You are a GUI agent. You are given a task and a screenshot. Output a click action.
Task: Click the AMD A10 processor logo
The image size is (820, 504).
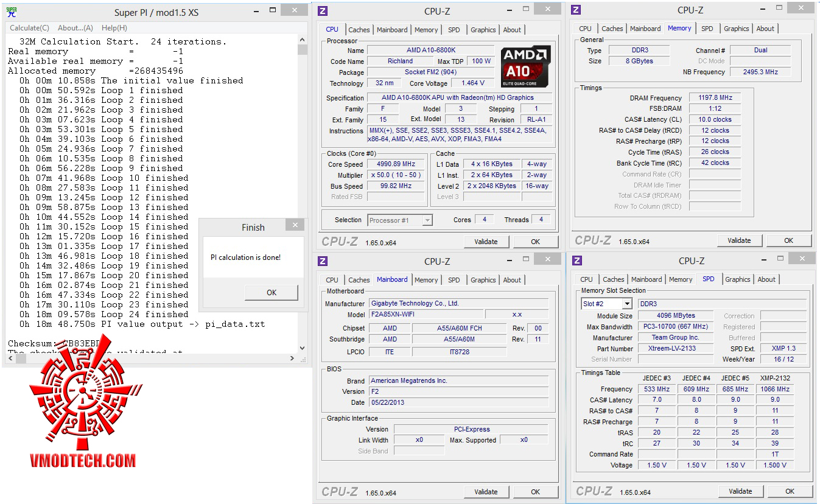coord(526,66)
